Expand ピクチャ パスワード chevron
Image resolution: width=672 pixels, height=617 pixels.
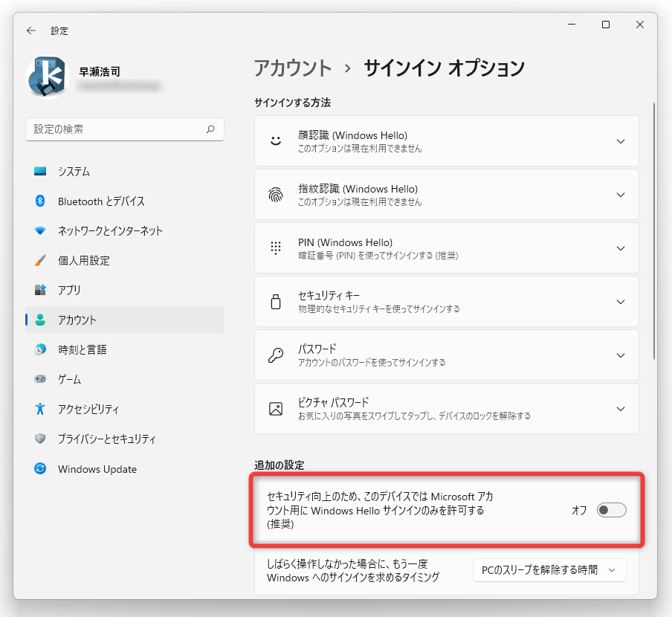pyautogui.click(x=621, y=409)
